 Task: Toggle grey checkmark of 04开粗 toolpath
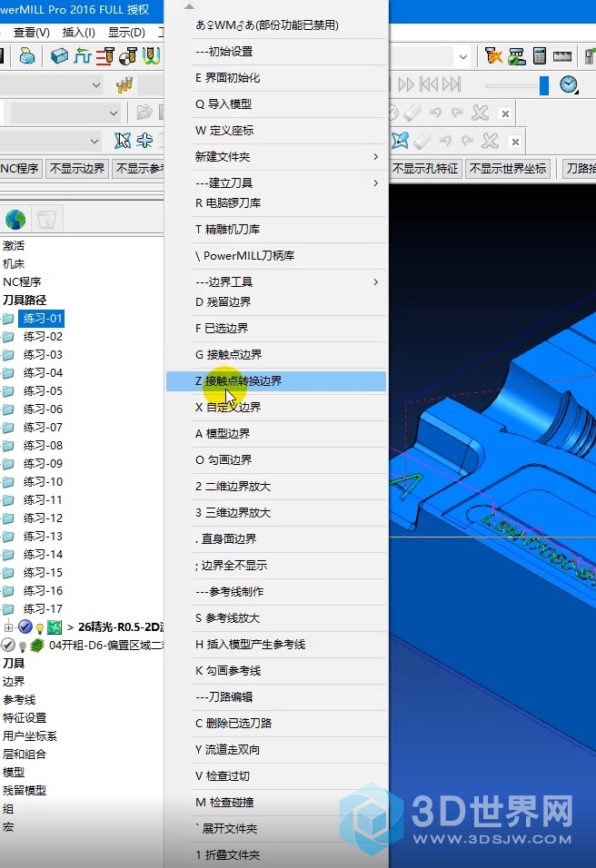(8, 645)
